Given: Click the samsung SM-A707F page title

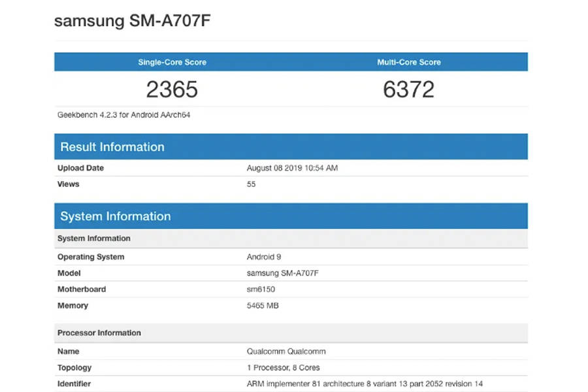Looking at the screenshot, I should (133, 20).
